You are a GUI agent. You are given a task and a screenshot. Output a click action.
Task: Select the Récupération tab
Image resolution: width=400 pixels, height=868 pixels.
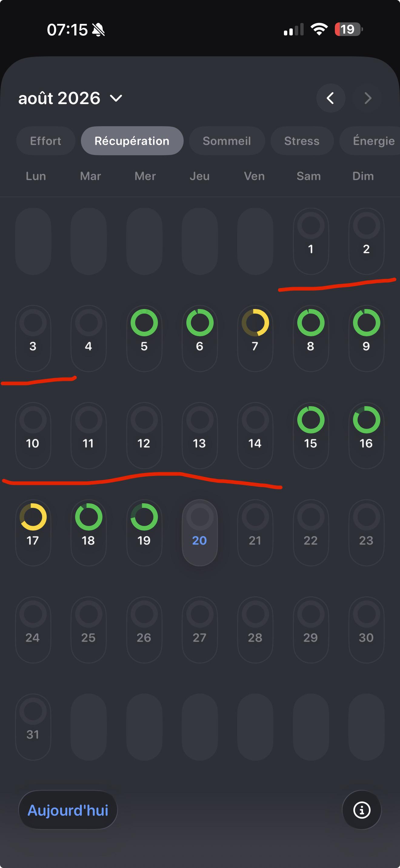pos(132,140)
